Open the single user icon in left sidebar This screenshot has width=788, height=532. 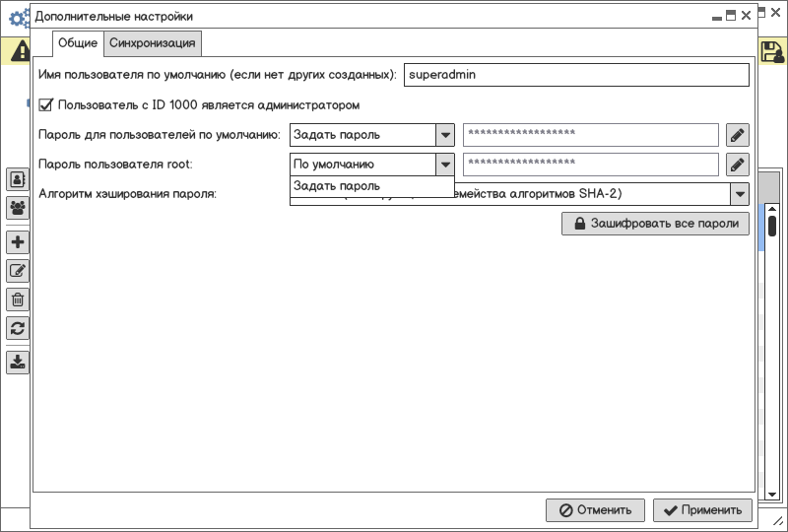point(18,179)
